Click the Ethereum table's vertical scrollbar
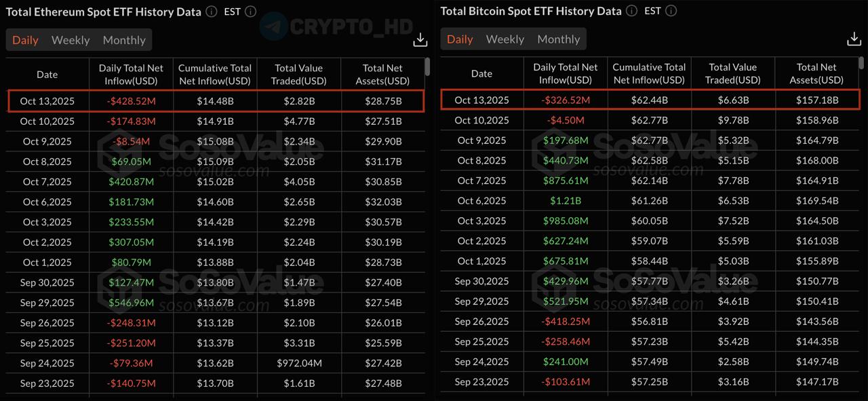868x401 pixels. pos(427,66)
